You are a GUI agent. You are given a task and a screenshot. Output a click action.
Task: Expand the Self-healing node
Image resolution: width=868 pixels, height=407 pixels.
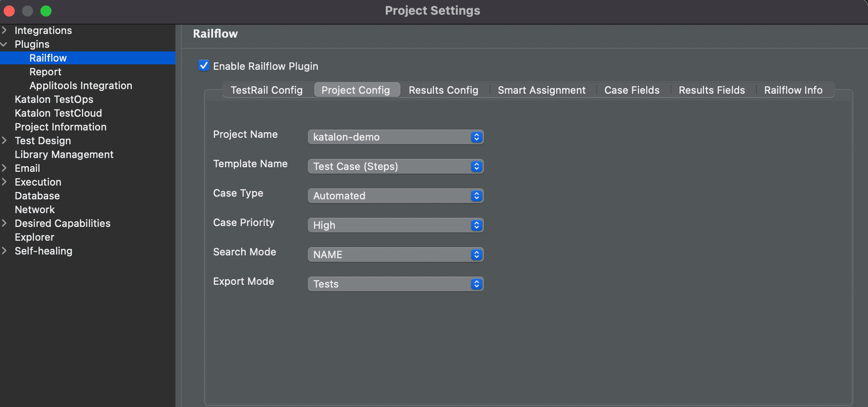[4, 251]
